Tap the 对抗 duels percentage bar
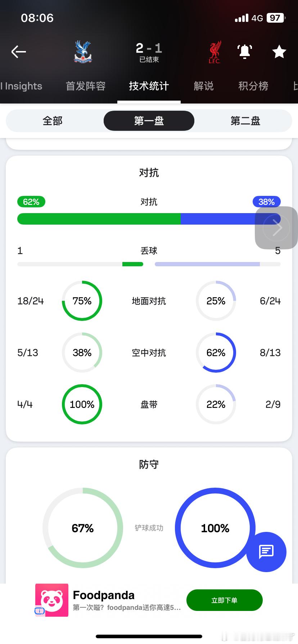The height and width of the screenshot is (644, 298). [149, 219]
